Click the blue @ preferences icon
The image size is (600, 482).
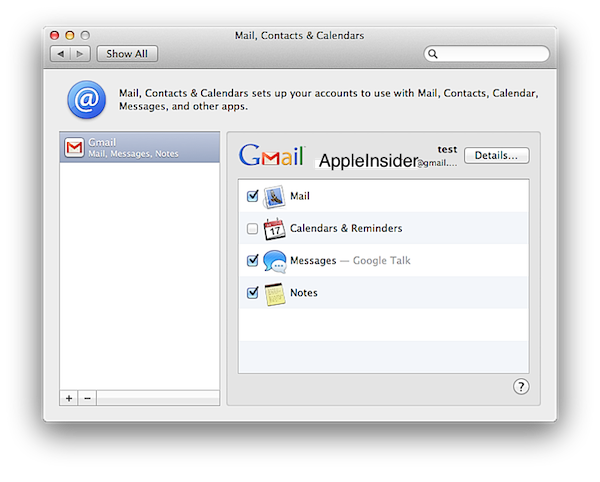click(86, 100)
